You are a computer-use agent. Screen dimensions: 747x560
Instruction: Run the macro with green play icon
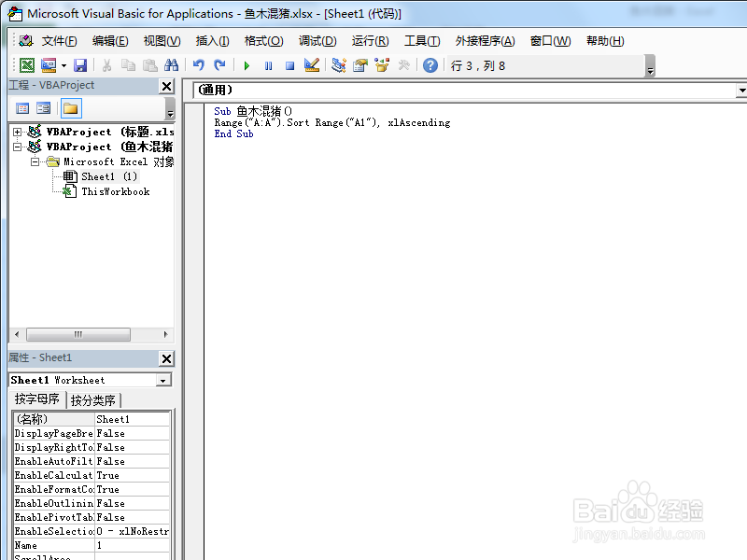tap(247, 65)
